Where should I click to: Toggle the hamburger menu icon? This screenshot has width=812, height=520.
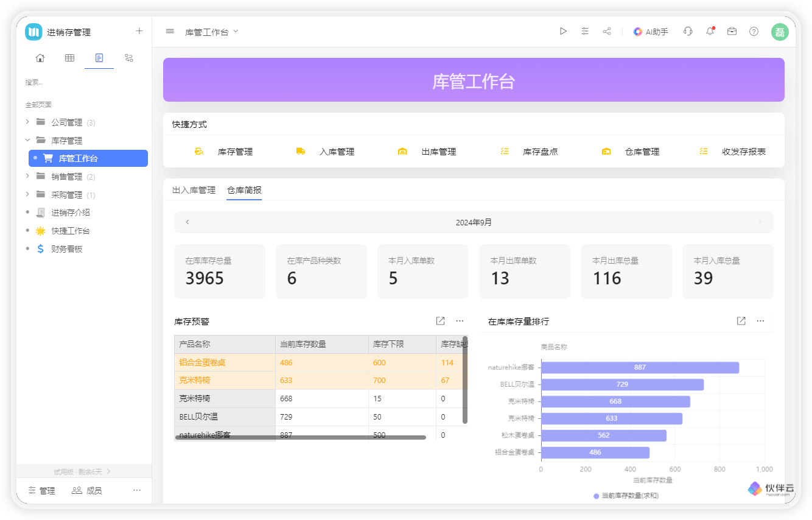coord(170,31)
